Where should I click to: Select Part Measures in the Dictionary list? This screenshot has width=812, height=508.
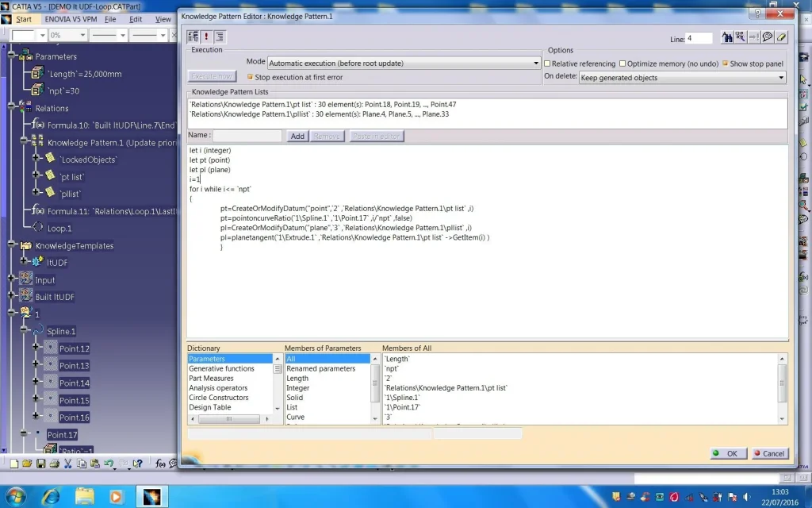[x=211, y=379]
